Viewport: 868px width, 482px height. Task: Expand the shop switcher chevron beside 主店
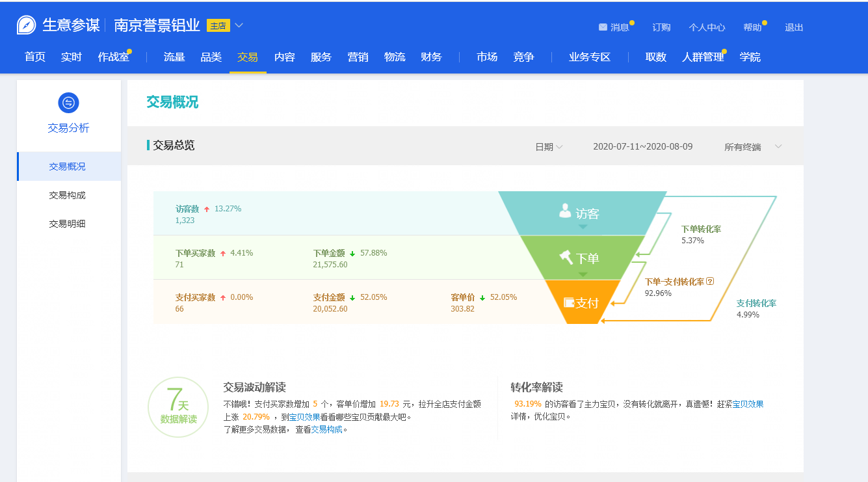(x=239, y=25)
